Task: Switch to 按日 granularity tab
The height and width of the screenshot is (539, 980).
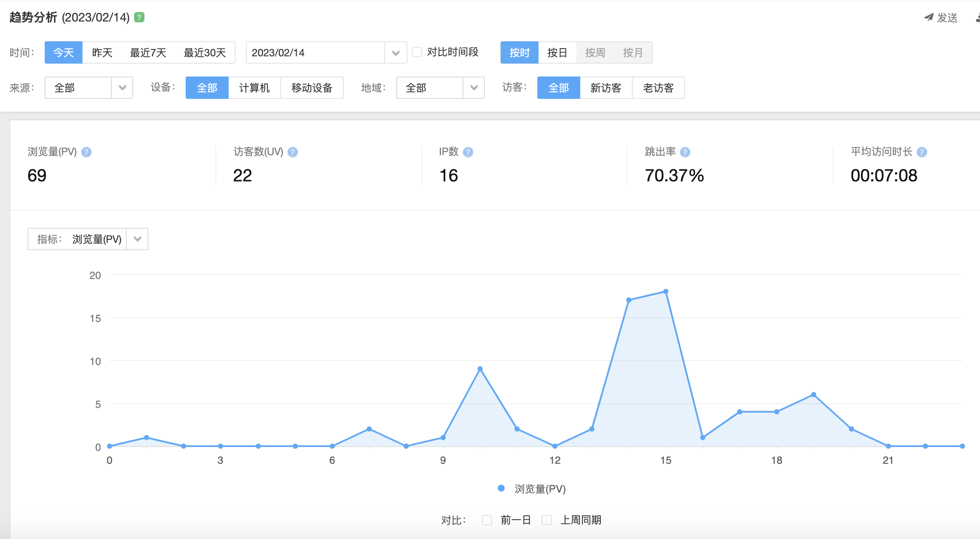Action: click(557, 52)
